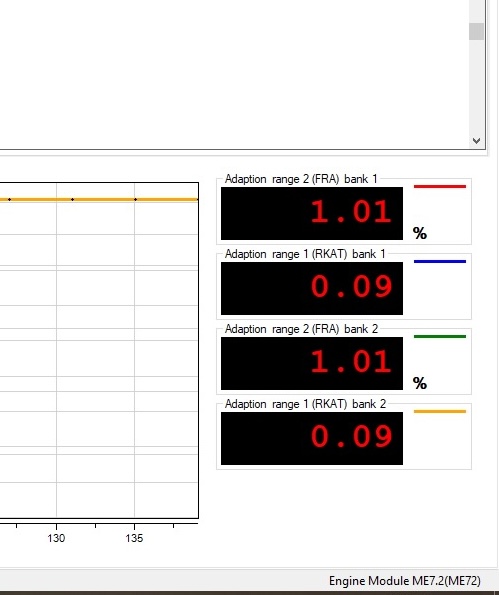Click the red line swatch for FRA bank 1

tap(440, 186)
